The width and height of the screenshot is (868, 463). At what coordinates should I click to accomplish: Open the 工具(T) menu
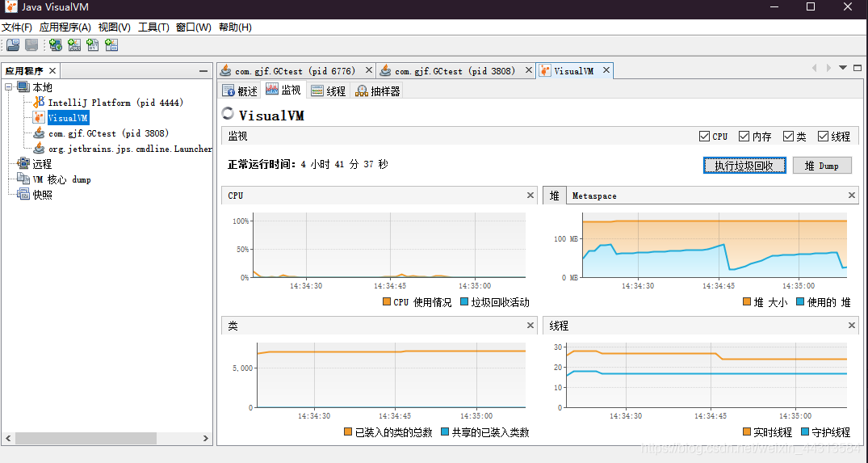(153, 27)
